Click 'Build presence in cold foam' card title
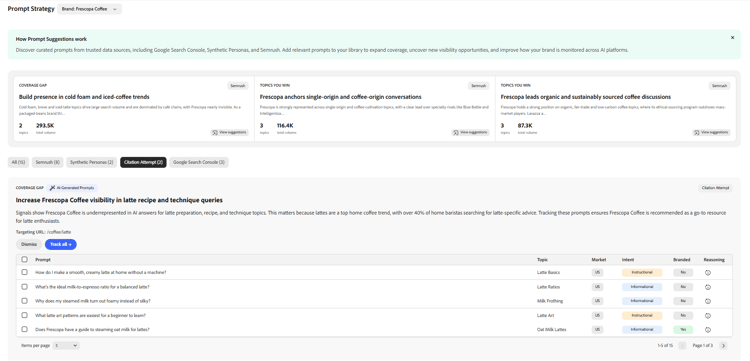The width and height of the screenshot is (750, 361). click(84, 97)
